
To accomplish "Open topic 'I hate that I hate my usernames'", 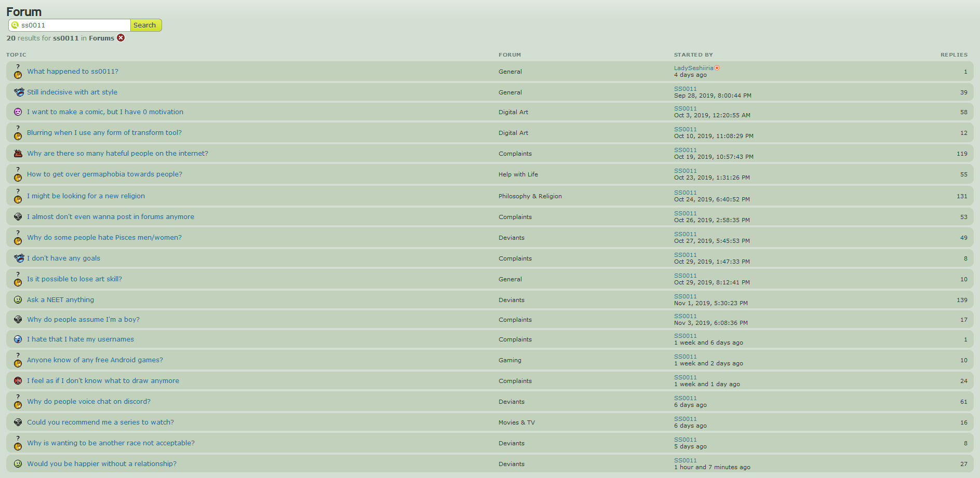I will [x=80, y=339].
